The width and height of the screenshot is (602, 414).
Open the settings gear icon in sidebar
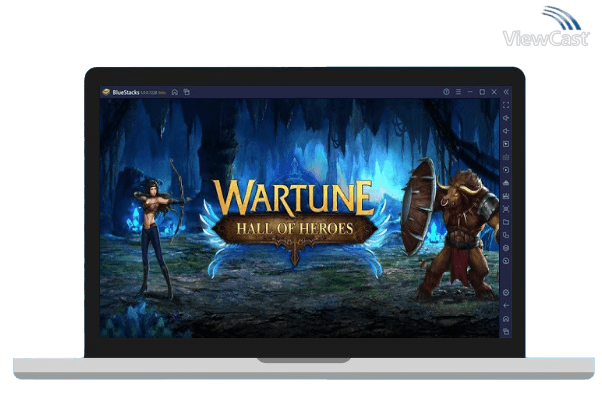pyautogui.click(x=506, y=293)
